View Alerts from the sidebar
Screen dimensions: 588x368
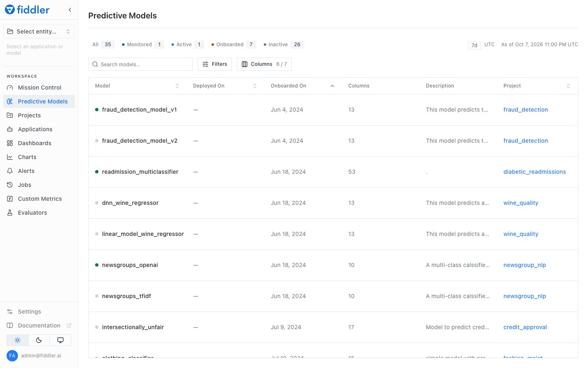point(39,171)
